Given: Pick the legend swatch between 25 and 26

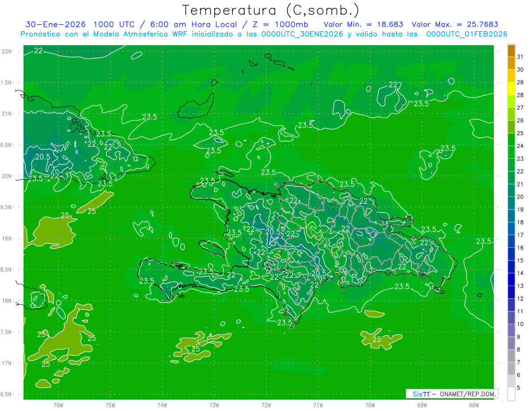Looking at the screenshot, I should pos(511,127).
